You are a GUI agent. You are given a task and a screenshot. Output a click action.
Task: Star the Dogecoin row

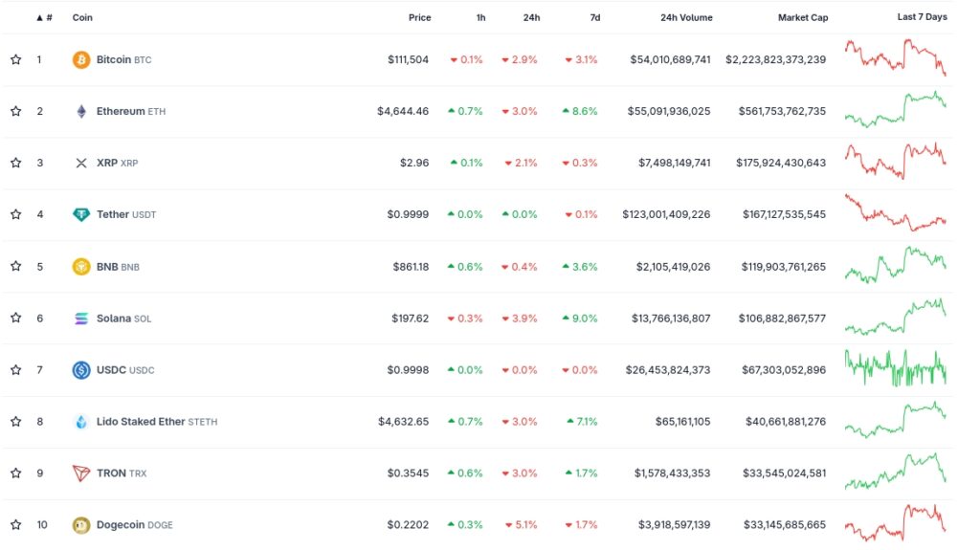(x=15, y=525)
